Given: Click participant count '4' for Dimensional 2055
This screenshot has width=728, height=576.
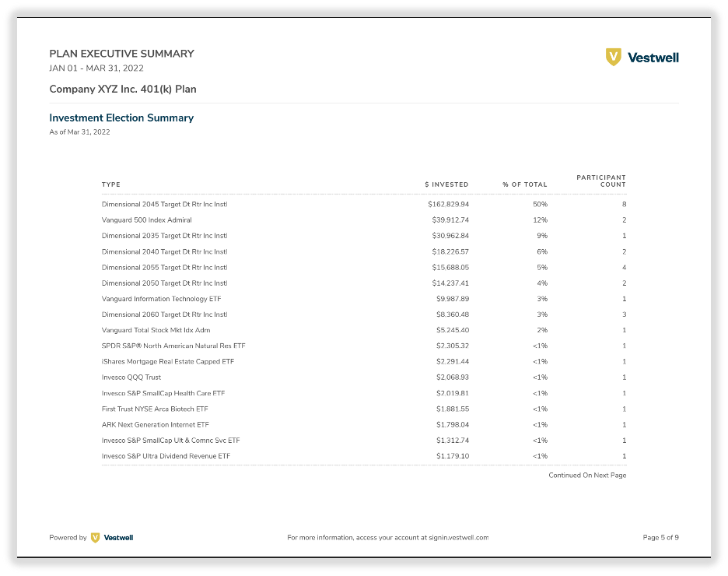Looking at the screenshot, I should [624, 268].
